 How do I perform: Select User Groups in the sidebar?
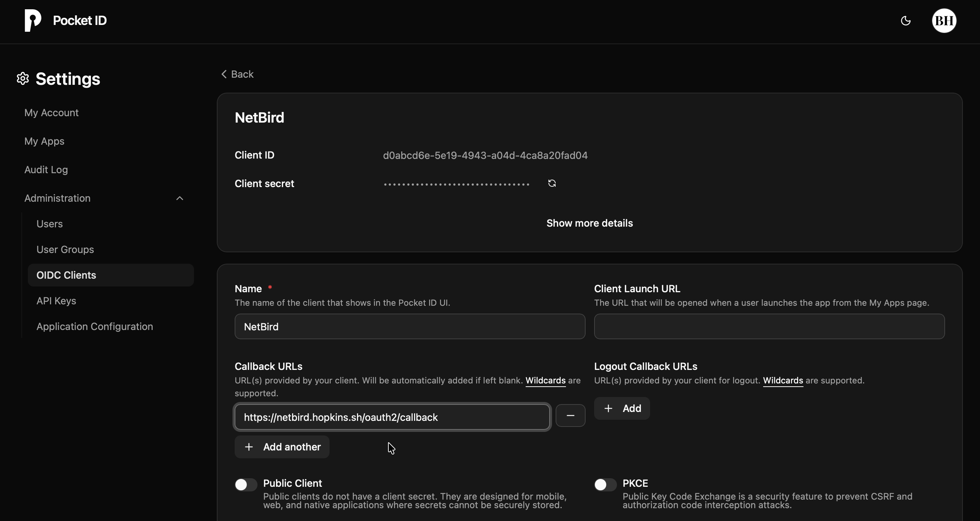coord(65,249)
